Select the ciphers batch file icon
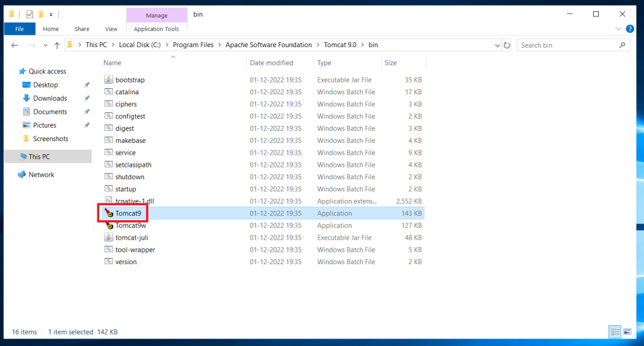Viewport: 644px width, 346px height. (x=108, y=104)
